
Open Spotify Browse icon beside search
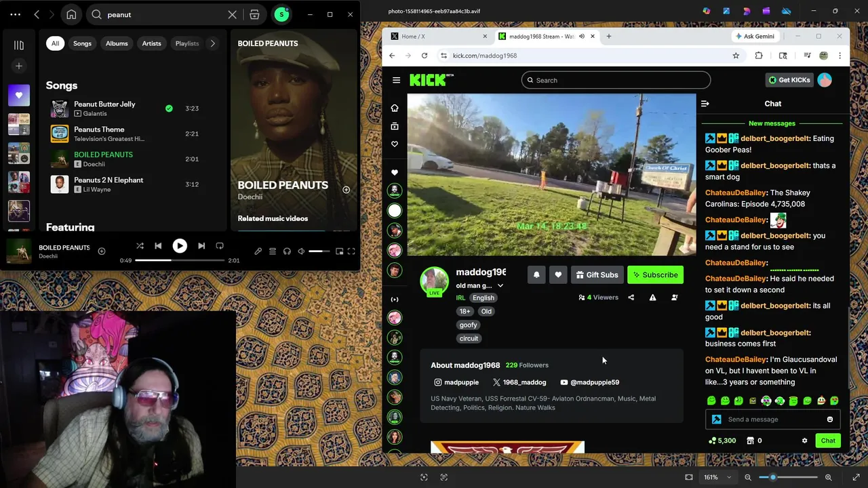254,14
